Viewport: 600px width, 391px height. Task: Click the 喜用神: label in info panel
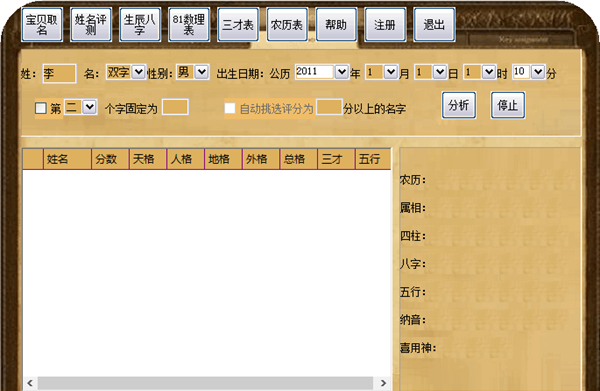[418, 348]
